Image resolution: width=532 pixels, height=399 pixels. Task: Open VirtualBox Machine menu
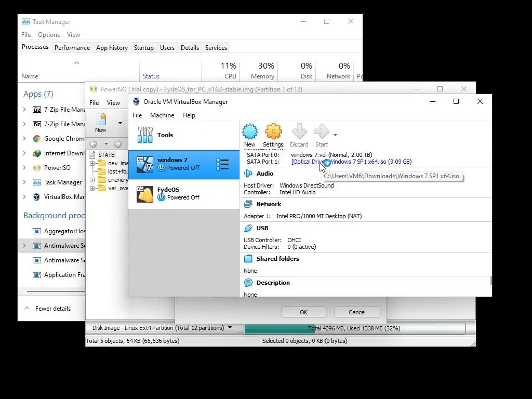[162, 115]
